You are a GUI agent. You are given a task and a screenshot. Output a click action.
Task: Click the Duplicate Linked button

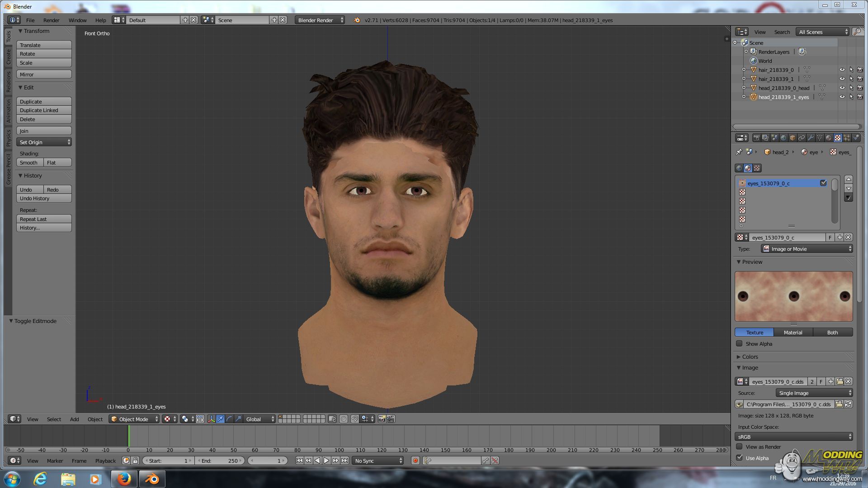[x=44, y=110]
